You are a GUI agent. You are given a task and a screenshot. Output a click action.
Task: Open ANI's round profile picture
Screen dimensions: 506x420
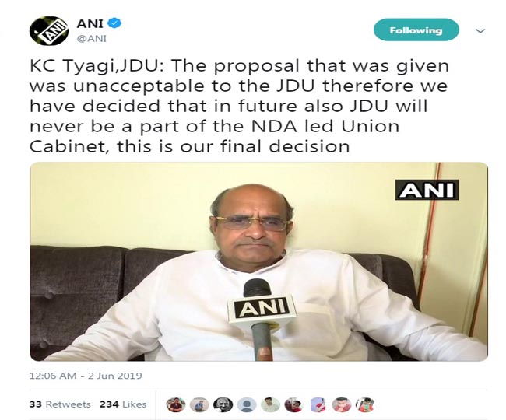click(49, 31)
